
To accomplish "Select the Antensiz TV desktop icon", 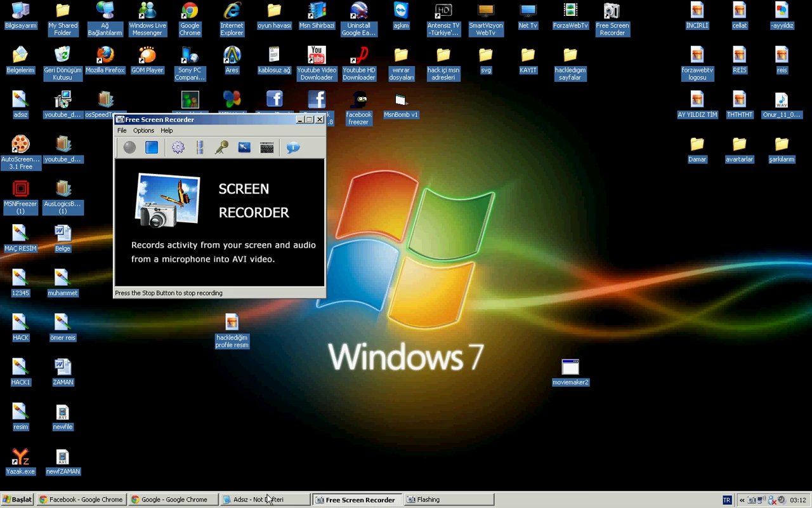I will (443, 19).
